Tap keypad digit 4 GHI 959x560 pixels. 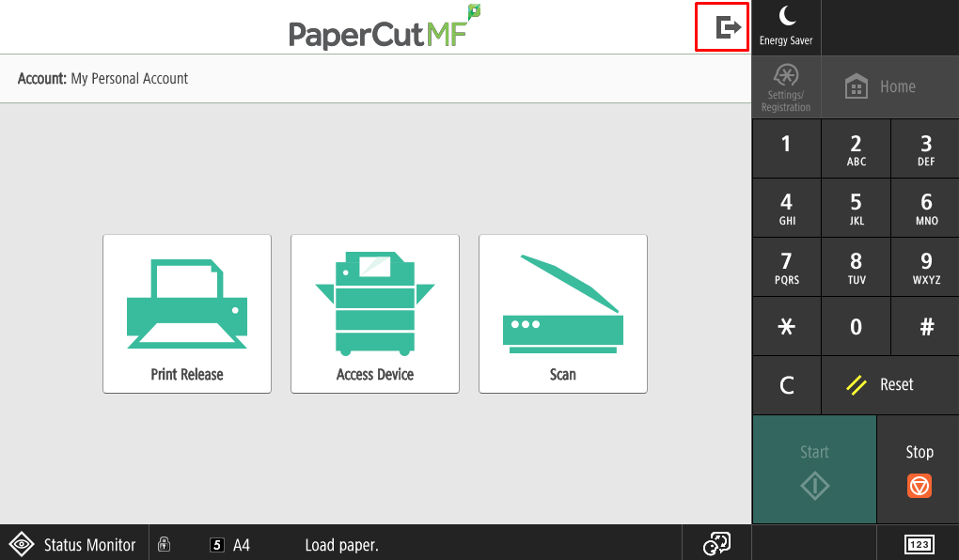(x=787, y=208)
